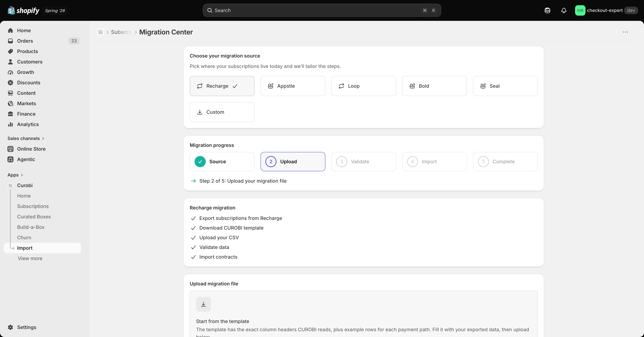The image size is (644, 337).
Task: Click the Online Store storefront icon
Action: 10,149
